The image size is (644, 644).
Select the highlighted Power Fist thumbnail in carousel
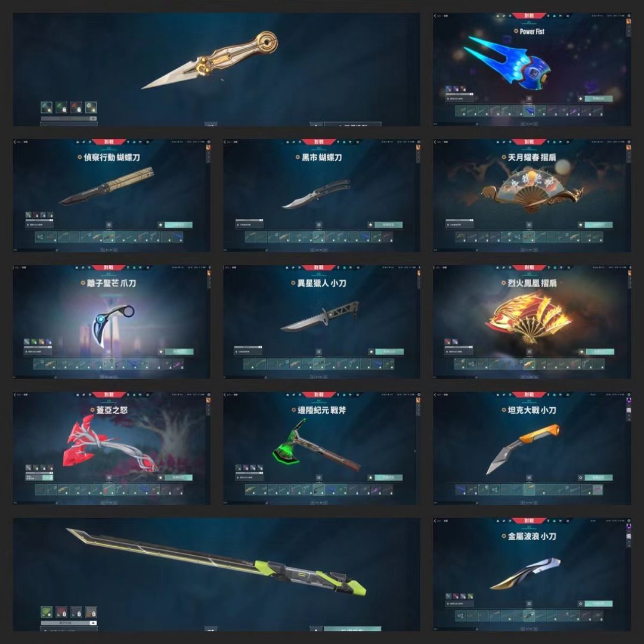[529, 110]
